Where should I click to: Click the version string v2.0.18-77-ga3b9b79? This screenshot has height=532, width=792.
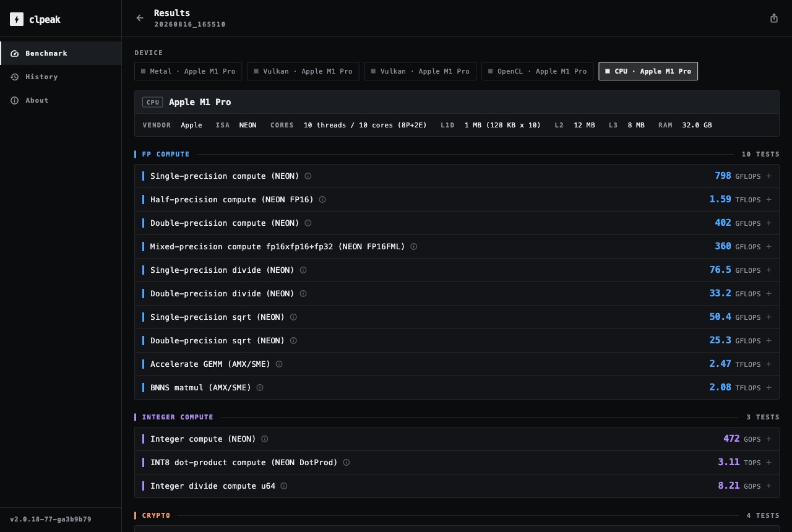51,520
